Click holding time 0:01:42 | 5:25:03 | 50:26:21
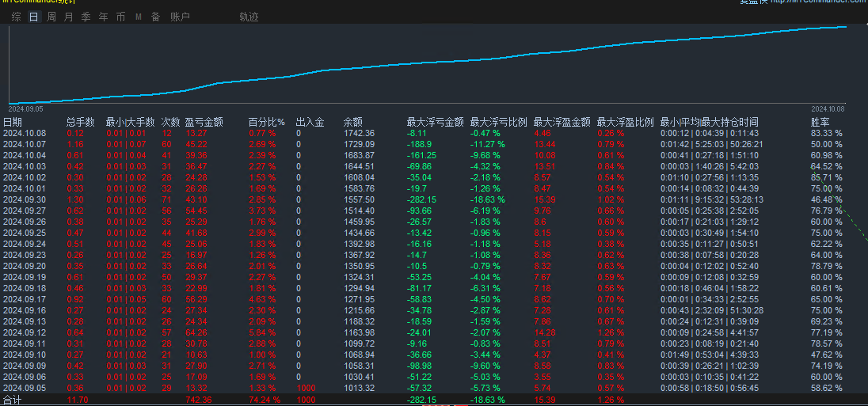Image resolution: width=868 pixels, height=406 pixels. coord(712,144)
